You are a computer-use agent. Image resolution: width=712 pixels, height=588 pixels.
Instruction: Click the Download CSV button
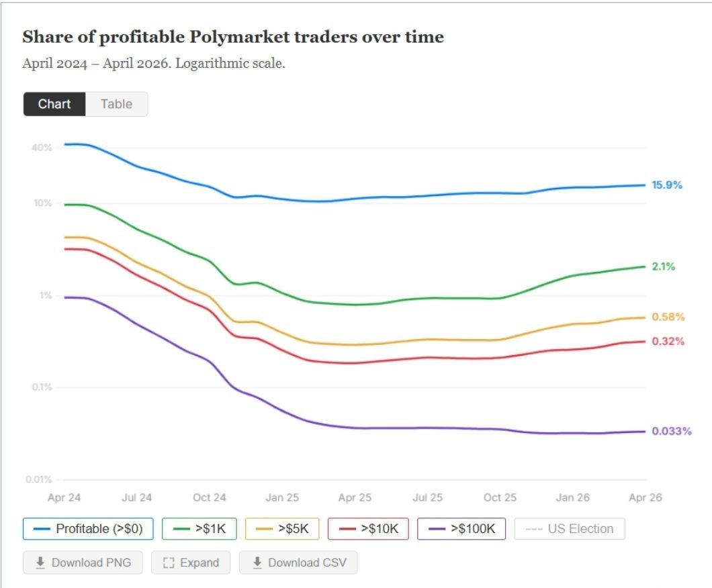298,562
